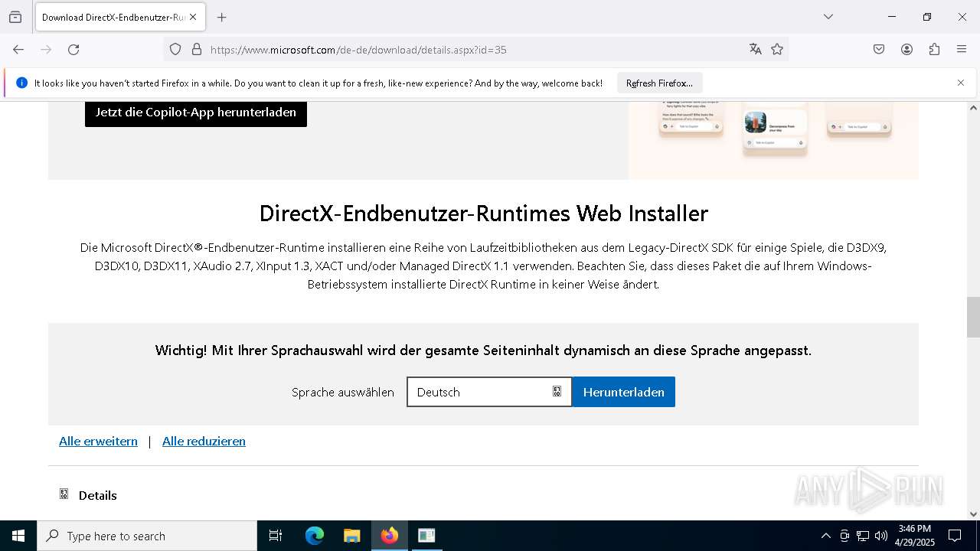Image resolution: width=980 pixels, height=551 pixels.
Task: Launch Microsoft Edge from taskbar
Action: click(315, 536)
